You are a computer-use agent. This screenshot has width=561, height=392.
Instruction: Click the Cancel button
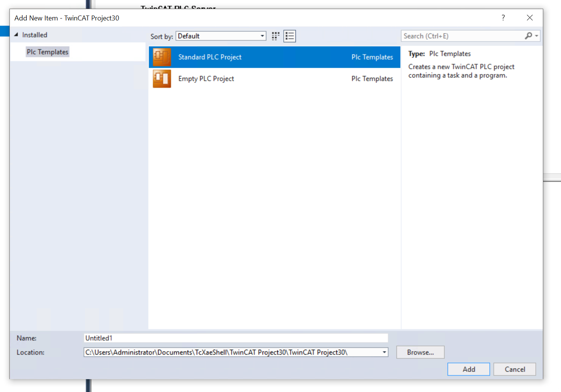pyautogui.click(x=515, y=369)
